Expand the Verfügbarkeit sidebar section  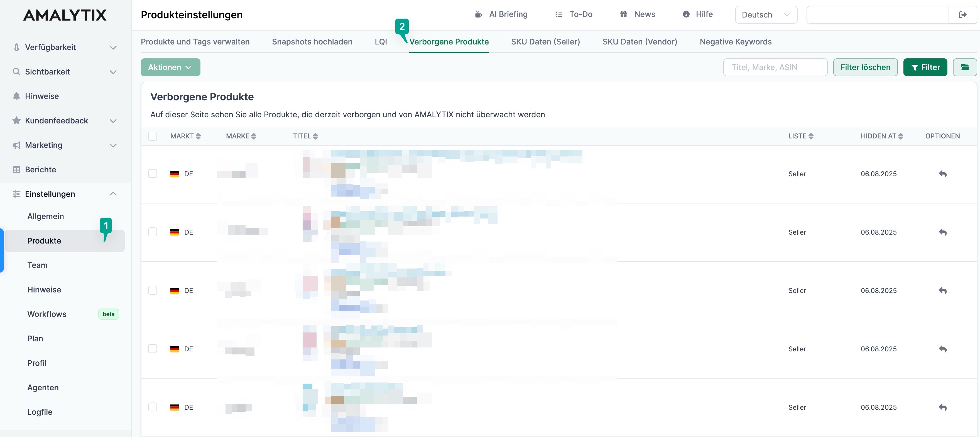[113, 47]
